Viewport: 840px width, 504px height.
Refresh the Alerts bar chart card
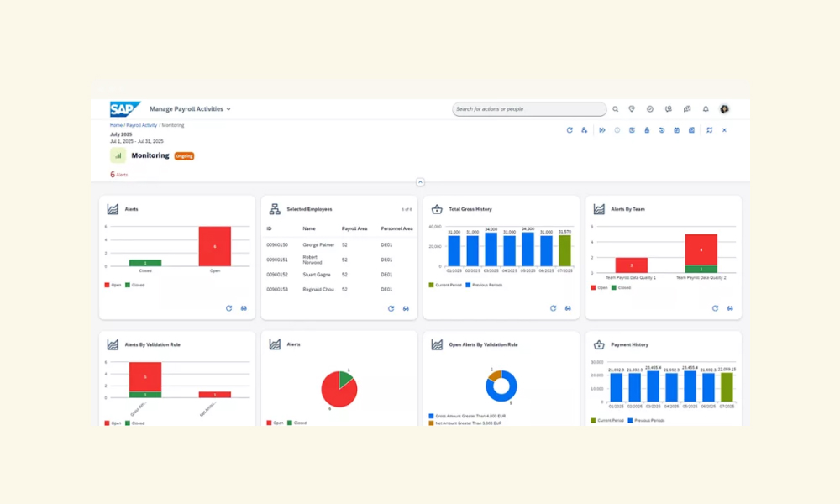(x=228, y=308)
